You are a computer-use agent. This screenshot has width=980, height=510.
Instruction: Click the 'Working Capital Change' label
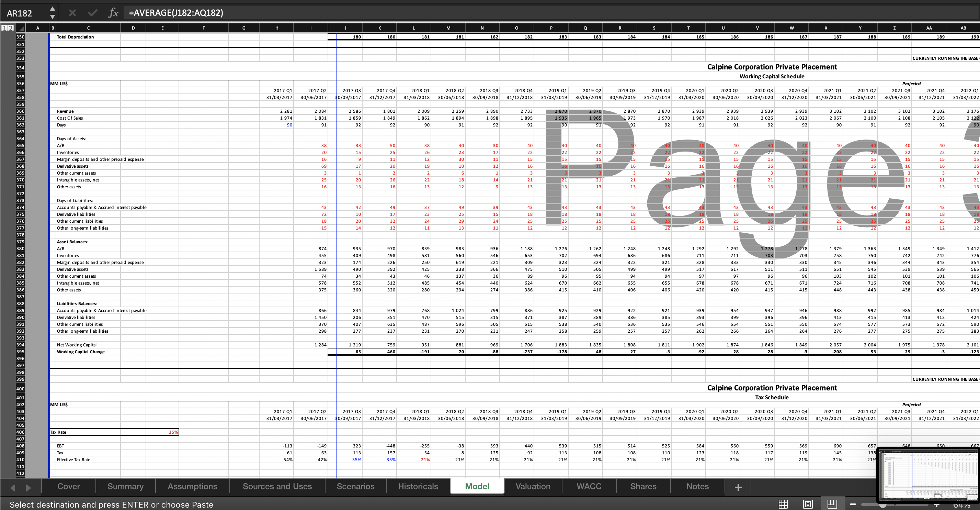81,352
